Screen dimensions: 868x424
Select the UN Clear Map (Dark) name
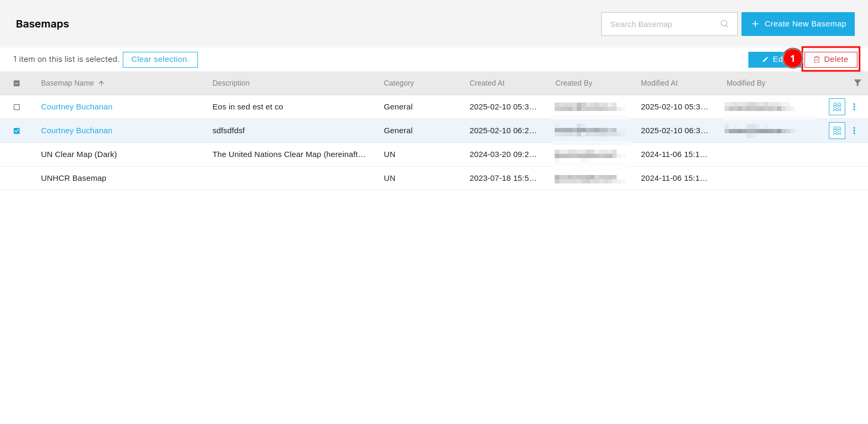pyautogui.click(x=79, y=154)
